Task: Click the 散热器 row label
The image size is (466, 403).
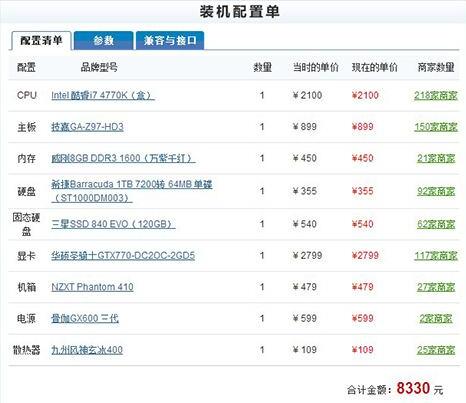Action: click(27, 350)
